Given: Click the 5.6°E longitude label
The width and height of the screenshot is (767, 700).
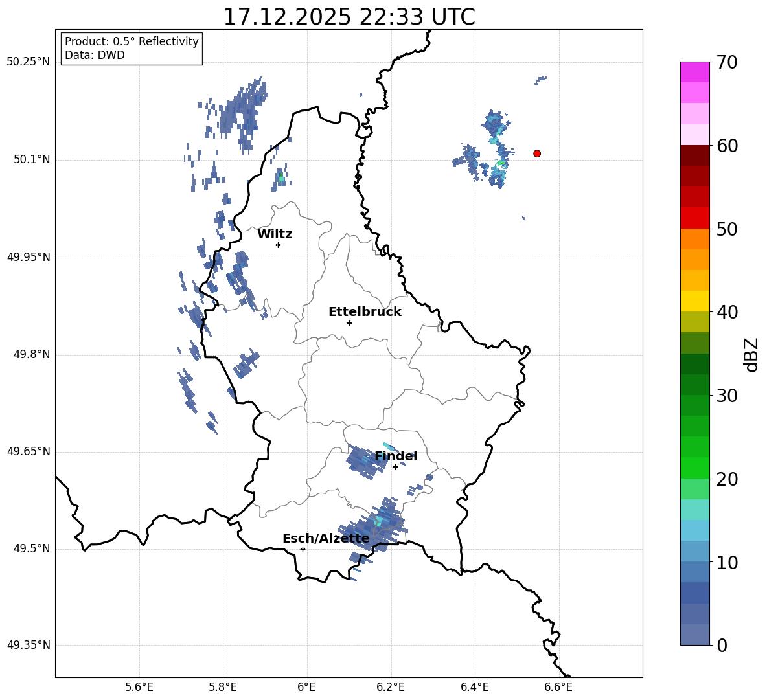Looking at the screenshot, I should (139, 687).
